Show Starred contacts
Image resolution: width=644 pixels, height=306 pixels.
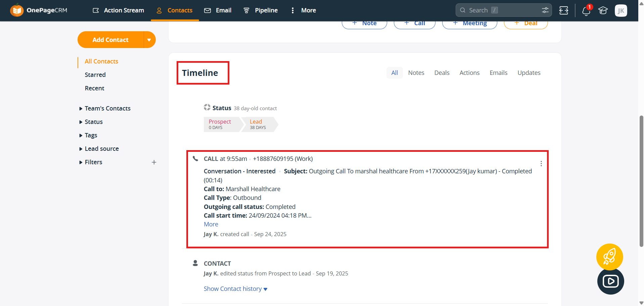(x=95, y=75)
